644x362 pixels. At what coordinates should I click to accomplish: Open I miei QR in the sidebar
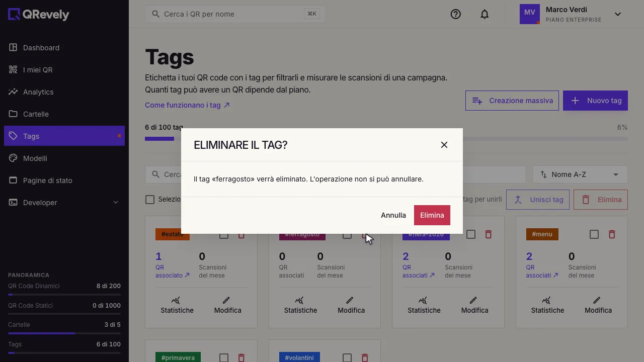coord(64,70)
